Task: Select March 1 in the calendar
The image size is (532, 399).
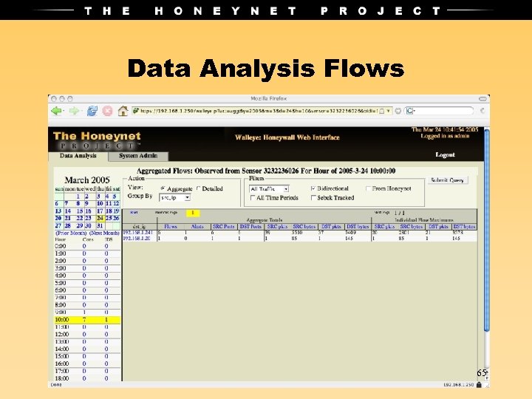Action: coord(78,197)
